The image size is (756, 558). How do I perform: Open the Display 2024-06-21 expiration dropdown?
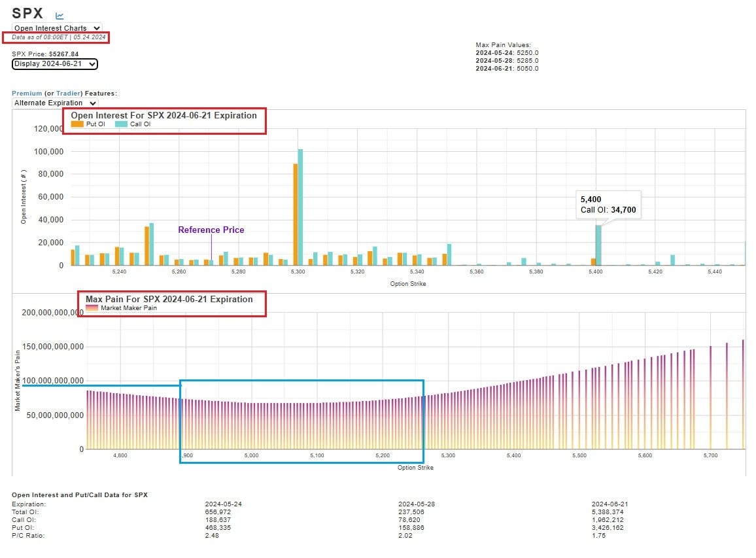click(x=55, y=63)
